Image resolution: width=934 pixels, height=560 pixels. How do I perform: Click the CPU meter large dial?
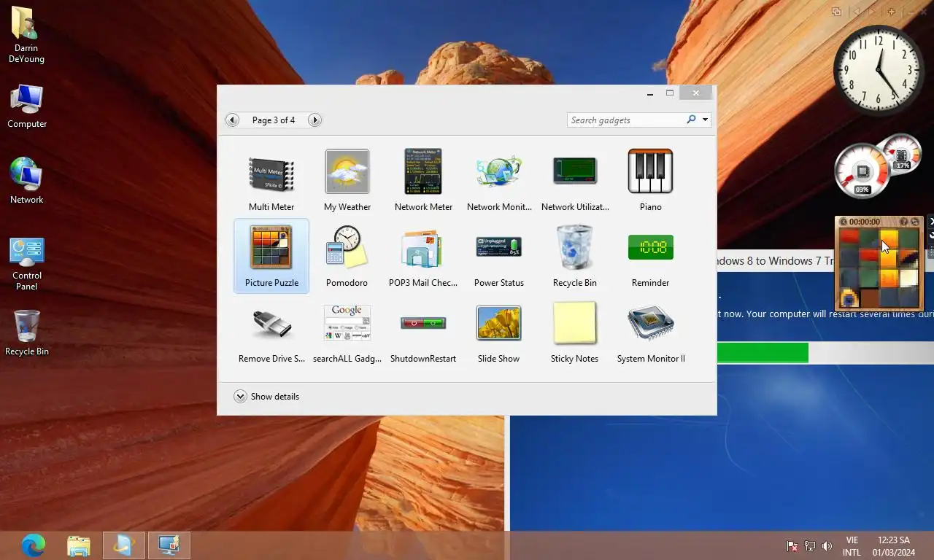click(862, 172)
